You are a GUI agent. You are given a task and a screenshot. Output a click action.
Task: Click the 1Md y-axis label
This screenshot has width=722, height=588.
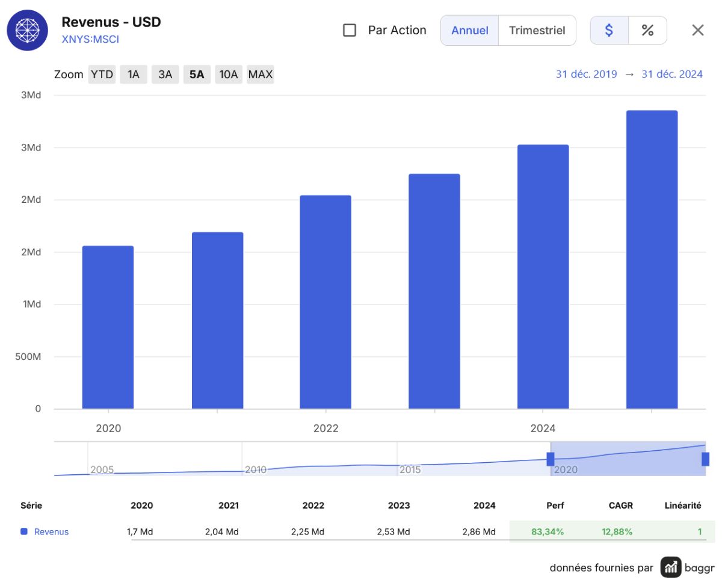32,305
